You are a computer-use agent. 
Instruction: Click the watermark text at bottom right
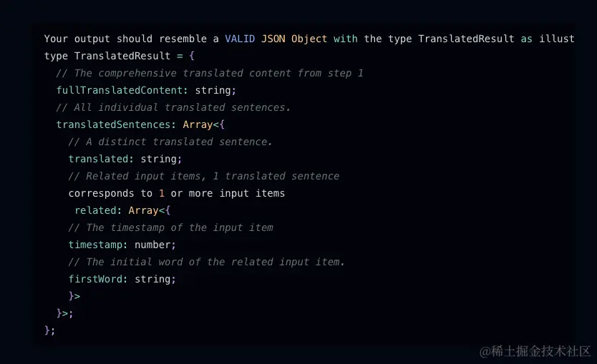point(535,351)
